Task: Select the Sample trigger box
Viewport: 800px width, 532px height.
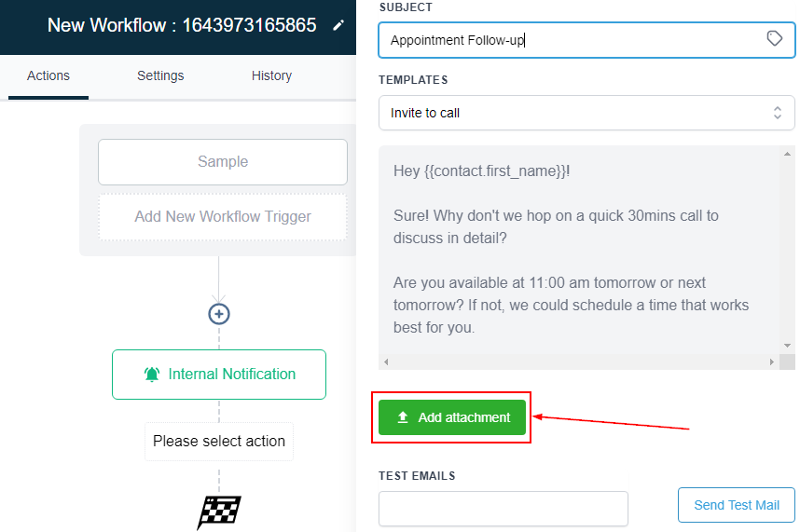Action: click(x=223, y=162)
